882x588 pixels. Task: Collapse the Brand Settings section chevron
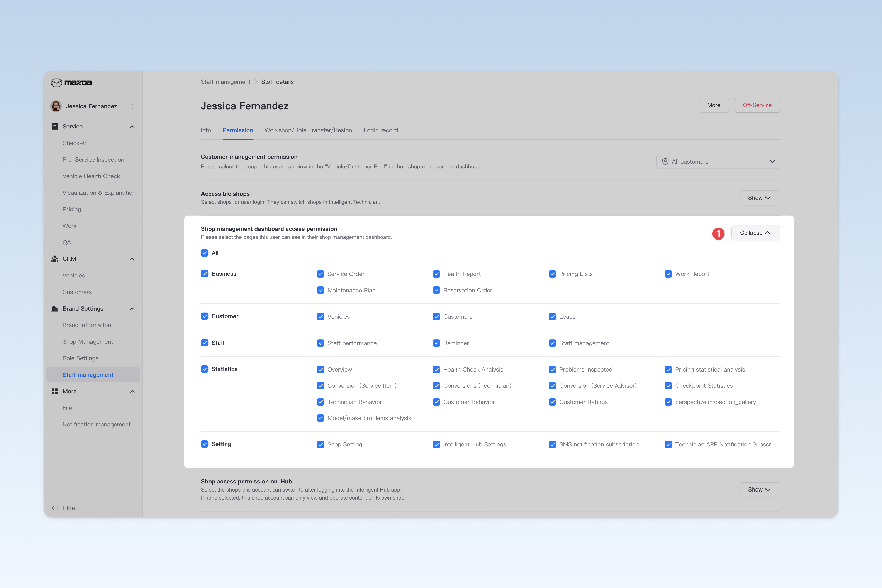click(132, 309)
